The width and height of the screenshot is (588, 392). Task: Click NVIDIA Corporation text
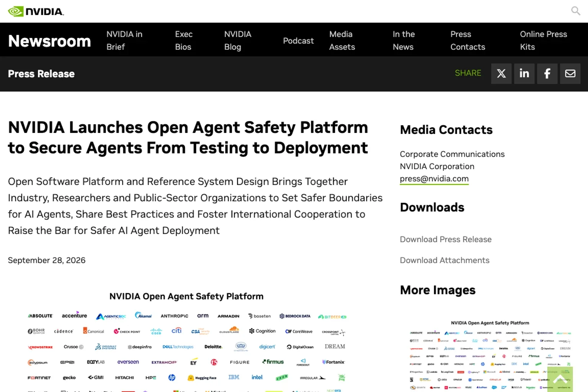point(437,166)
